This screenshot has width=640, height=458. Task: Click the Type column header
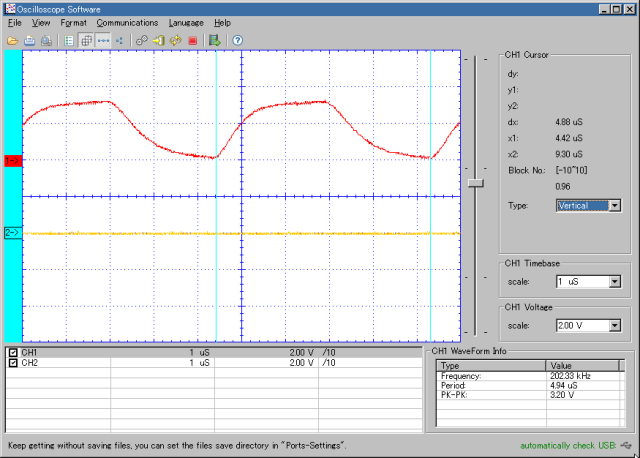click(491, 365)
